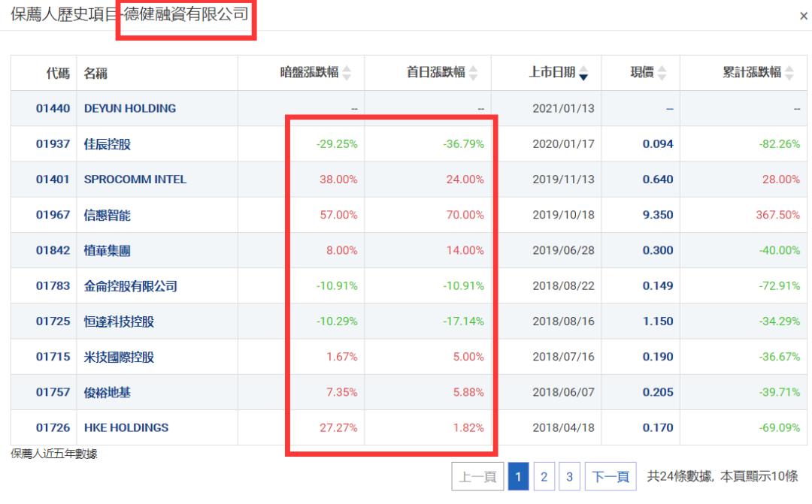Select listing date 2018/08/22
812x504 pixels.
coord(563,285)
